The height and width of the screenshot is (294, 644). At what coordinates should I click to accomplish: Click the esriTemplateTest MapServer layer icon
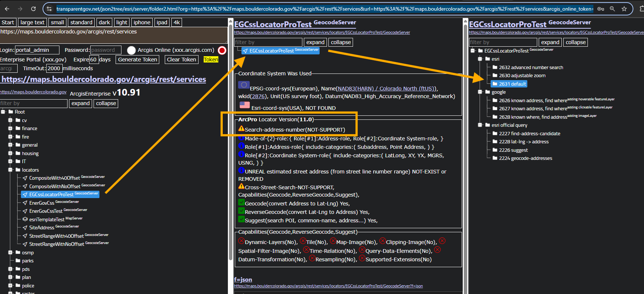pyautogui.click(x=25, y=219)
